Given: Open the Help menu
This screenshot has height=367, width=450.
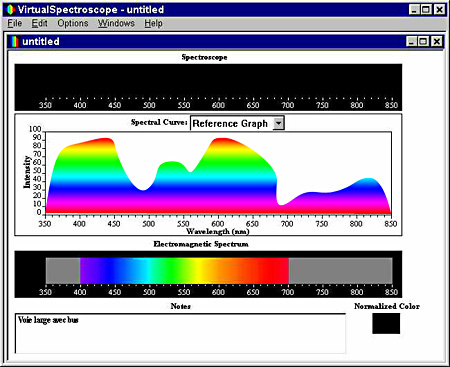Looking at the screenshot, I should 153,23.
